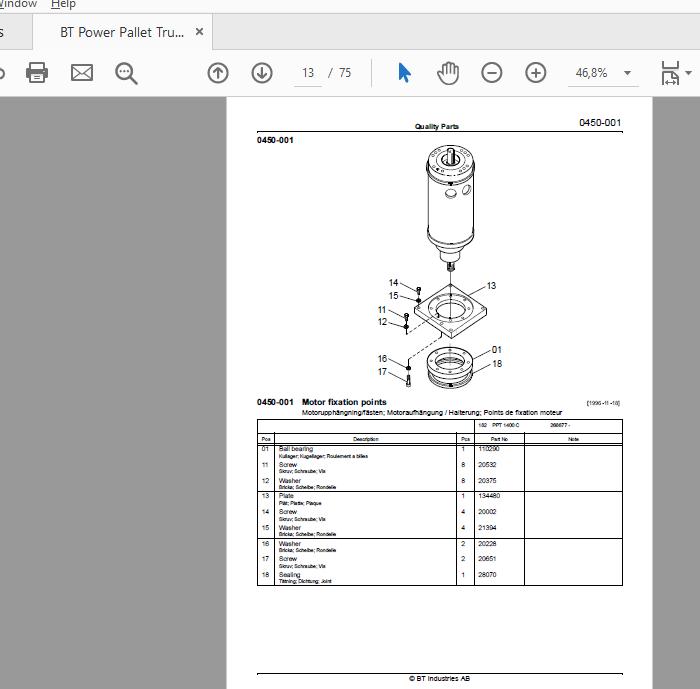700x689 pixels.
Task: Click the Note column header
Action: (x=573, y=439)
